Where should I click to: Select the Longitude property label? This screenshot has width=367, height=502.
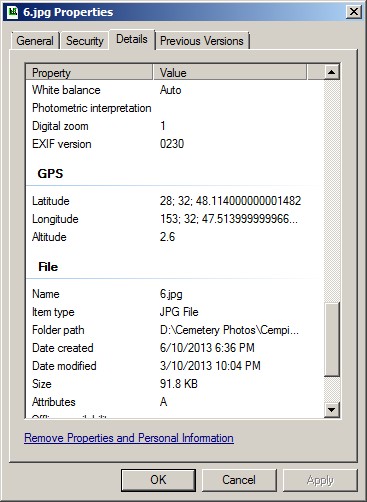pyautogui.click(x=55, y=219)
